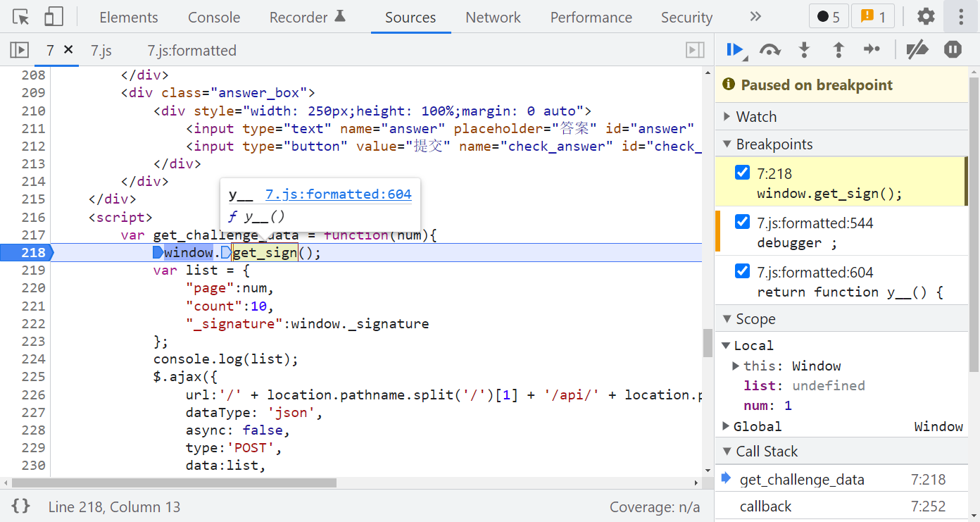Screen dimensions: 980x522
Task: Disable the 7.js:formatted:604 breakpoint checkbox
Action: pos(742,271)
